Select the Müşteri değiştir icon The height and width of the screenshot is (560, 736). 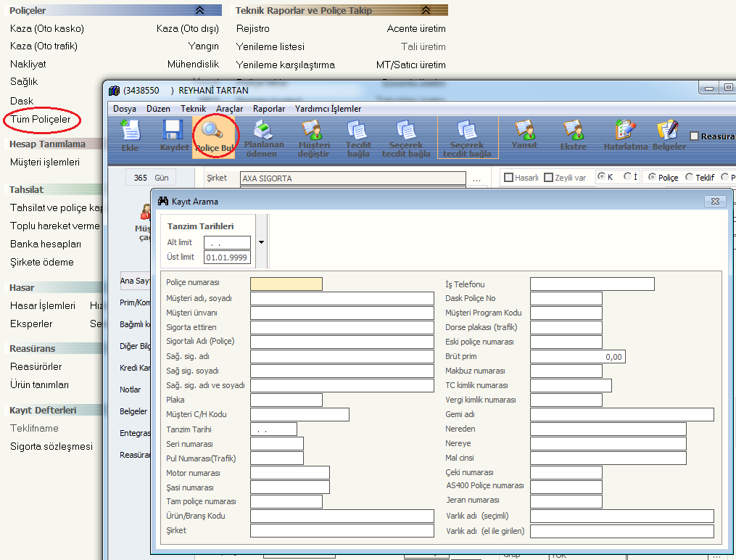(x=314, y=131)
